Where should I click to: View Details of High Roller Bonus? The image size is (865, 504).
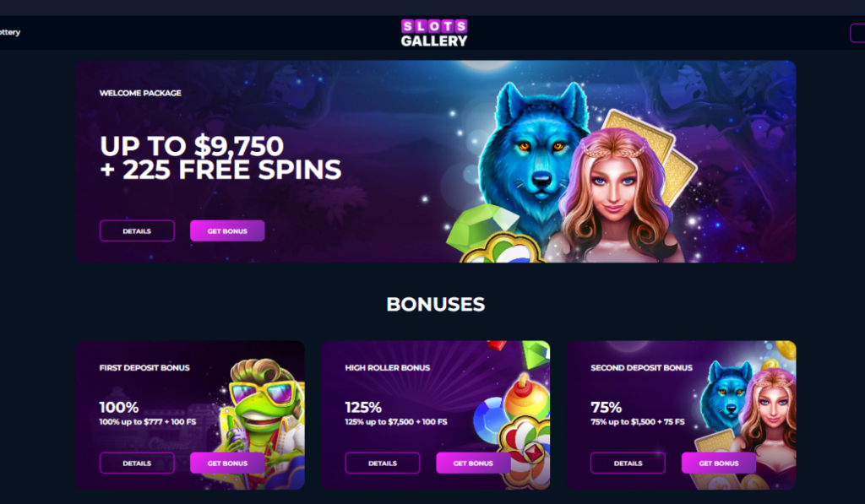coord(383,463)
